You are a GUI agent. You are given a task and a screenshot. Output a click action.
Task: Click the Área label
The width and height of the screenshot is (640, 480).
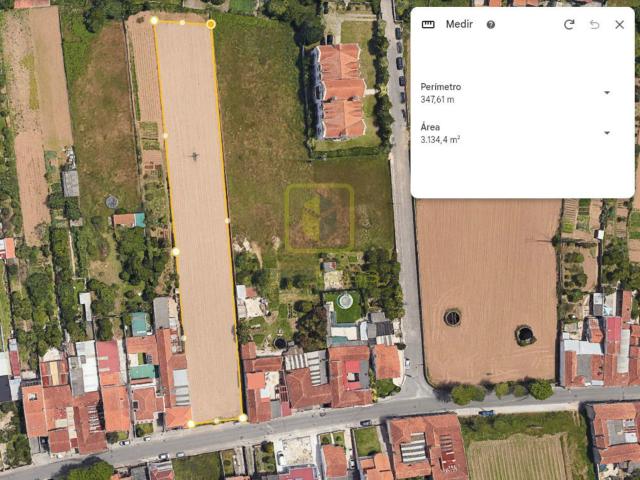(429, 127)
